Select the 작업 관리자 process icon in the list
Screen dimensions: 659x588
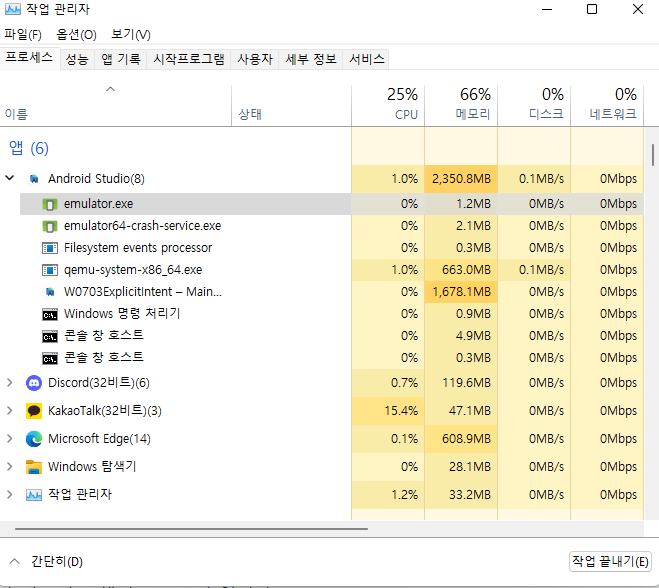click(34, 495)
